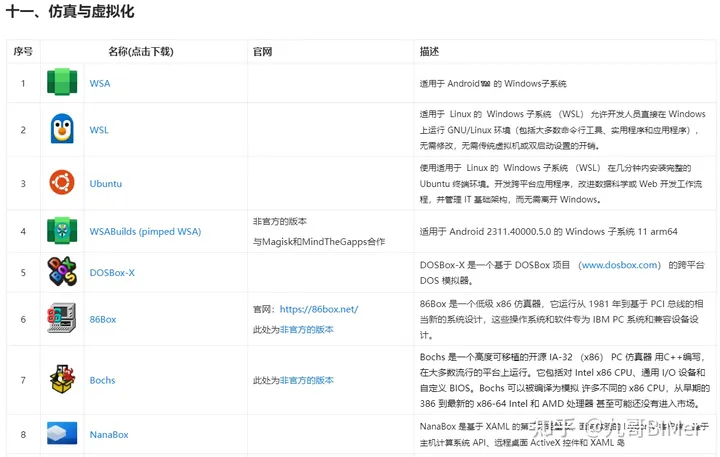Viewport: 720px width, 457px height.
Task: Click the 非官方的版本 text in WSABuilds row
Action: 280,221
